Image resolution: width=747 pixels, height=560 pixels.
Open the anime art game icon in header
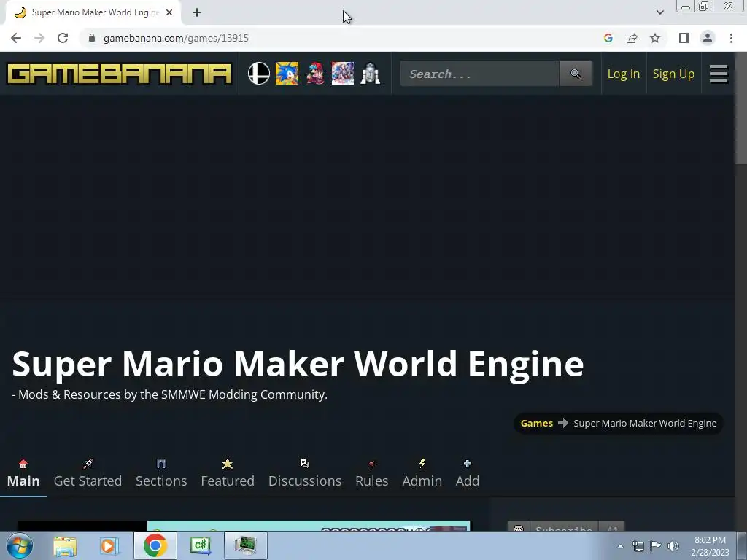pyautogui.click(x=343, y=74)
